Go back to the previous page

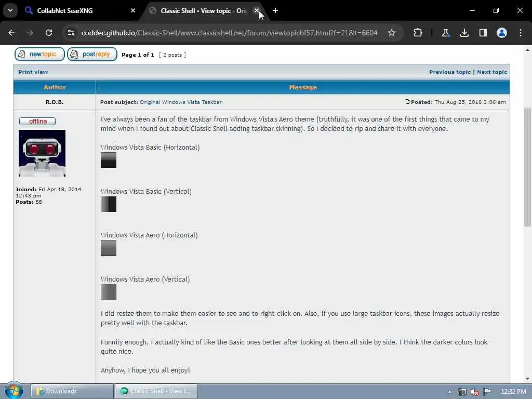tap(11, 33)
